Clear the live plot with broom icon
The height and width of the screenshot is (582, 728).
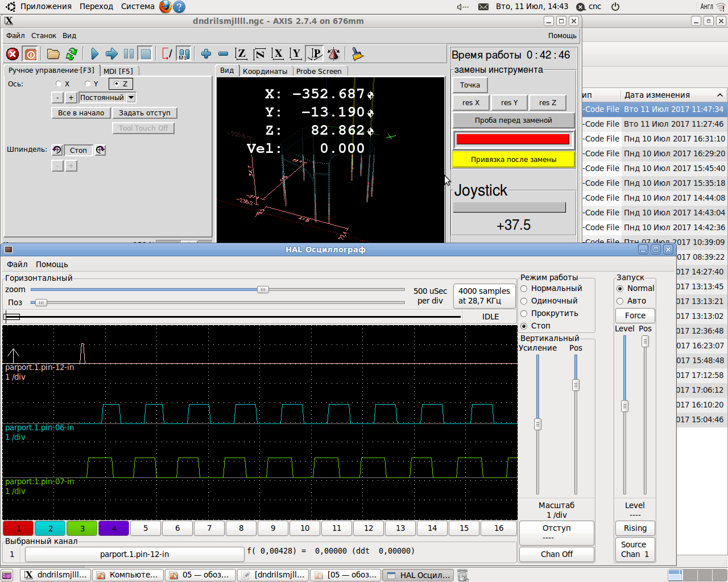[x=357, y=54]
